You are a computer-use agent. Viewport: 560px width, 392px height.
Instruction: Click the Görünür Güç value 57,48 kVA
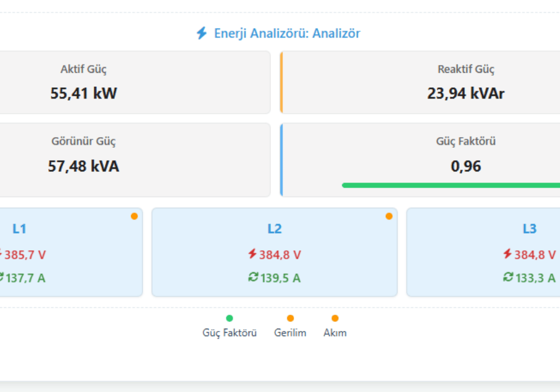(x=83, y=166)
